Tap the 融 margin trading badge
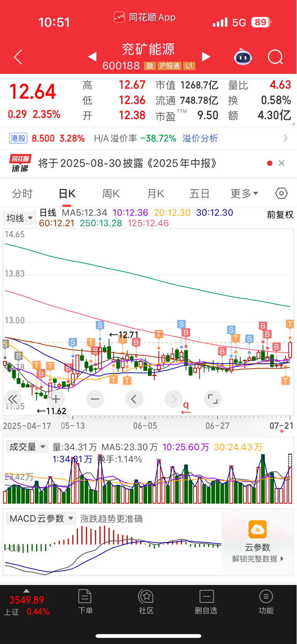Viewport: 297px width, 644px height. tap(150, 66)
